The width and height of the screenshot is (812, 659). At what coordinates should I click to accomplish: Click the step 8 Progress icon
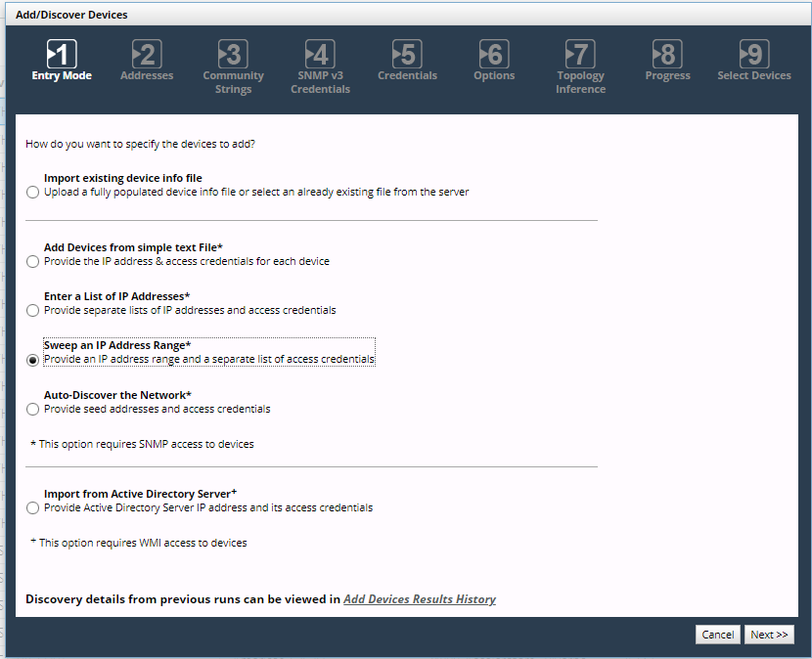point(667,54)
